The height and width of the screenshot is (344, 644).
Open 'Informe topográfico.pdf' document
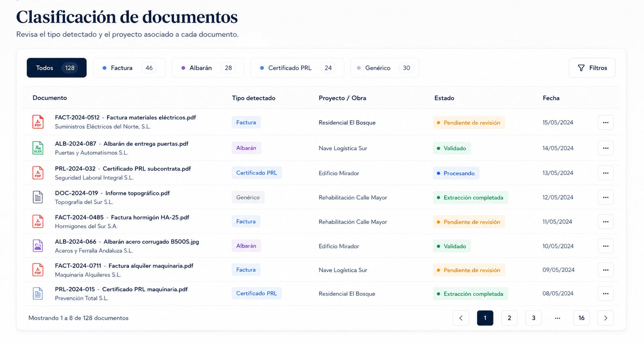point(138,193)
